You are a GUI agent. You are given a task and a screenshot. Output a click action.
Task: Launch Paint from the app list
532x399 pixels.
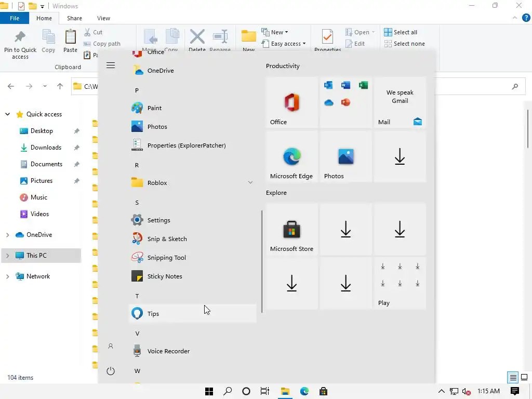(193, 108)
